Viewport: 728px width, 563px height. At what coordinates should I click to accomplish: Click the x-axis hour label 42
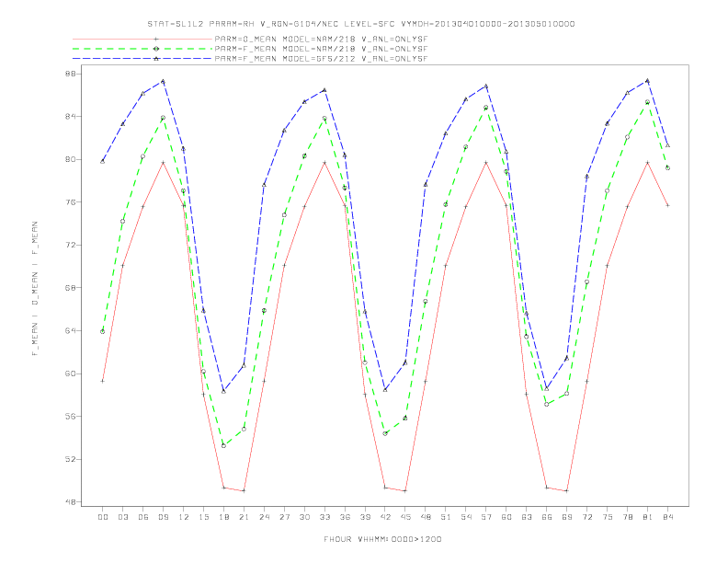tap(385, 517)
